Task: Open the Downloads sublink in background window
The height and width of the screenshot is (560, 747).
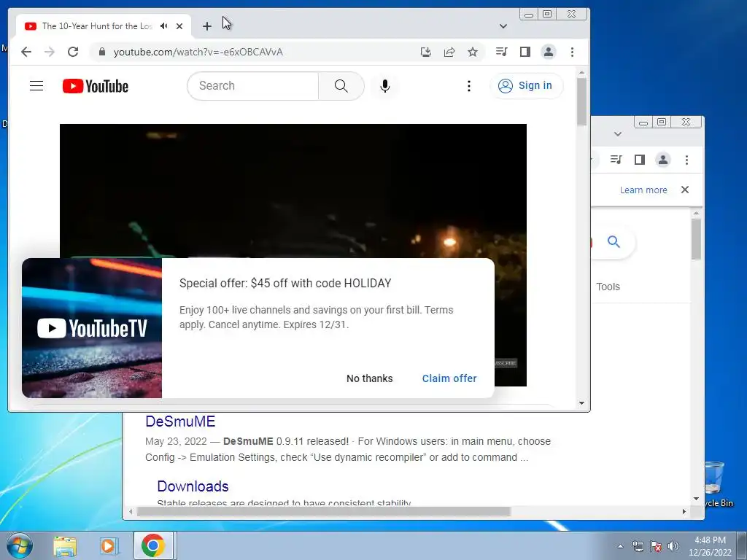Action: (x=193, y=486)
